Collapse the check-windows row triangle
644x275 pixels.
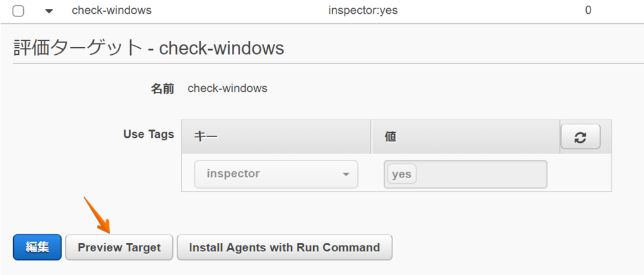49,11
